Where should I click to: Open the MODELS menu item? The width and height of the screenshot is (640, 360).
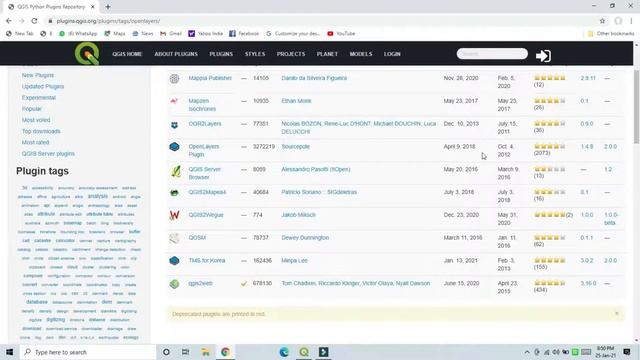361,54
